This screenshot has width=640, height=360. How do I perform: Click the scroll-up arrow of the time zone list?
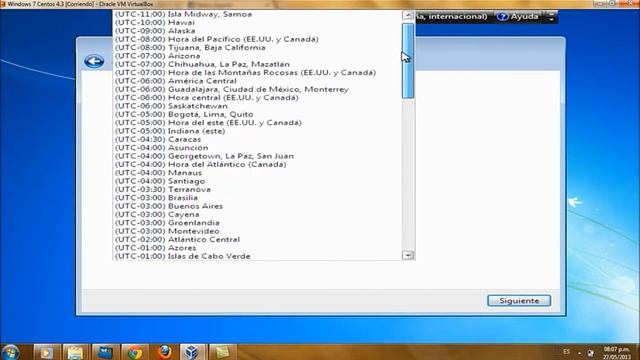click(x=408, y=15)
